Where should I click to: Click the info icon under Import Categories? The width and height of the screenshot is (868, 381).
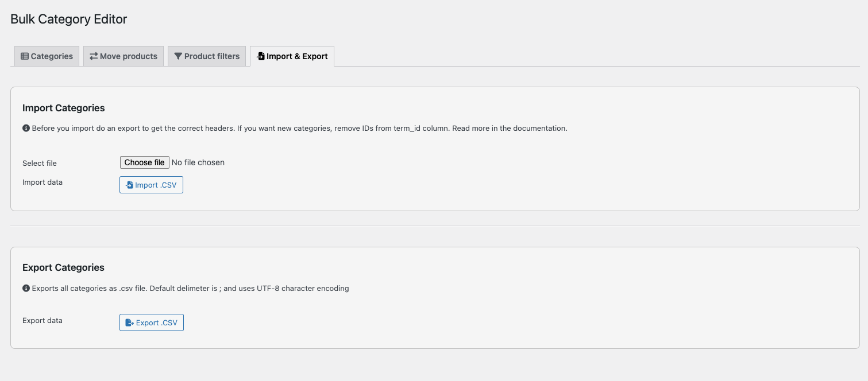[26, 129]
